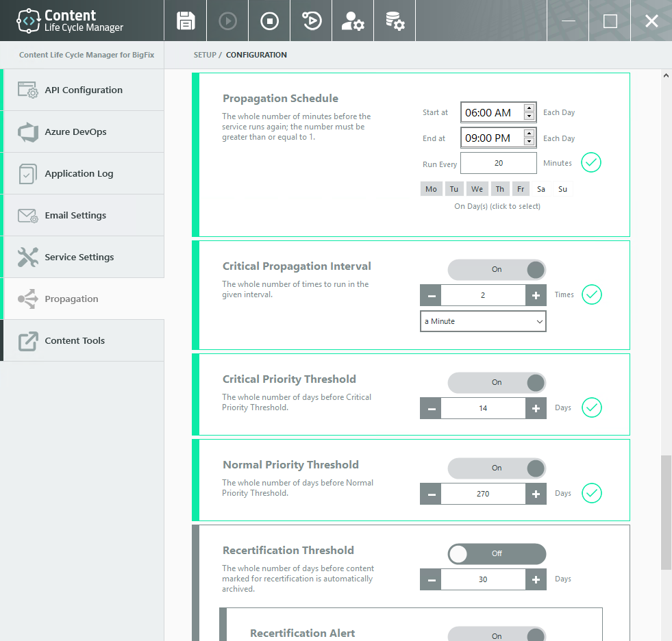
Task: Click the Content Tools external link icon
Action: [x=28, y=340]
